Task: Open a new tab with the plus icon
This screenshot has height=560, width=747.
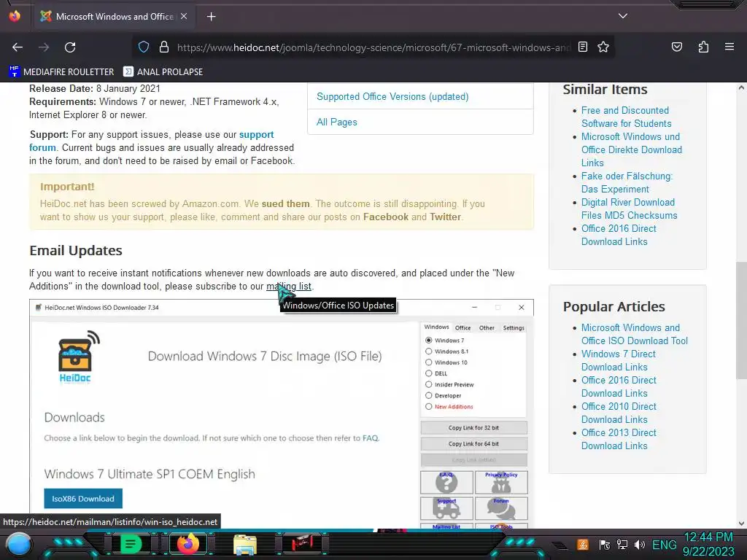Action: click(211, 17)
